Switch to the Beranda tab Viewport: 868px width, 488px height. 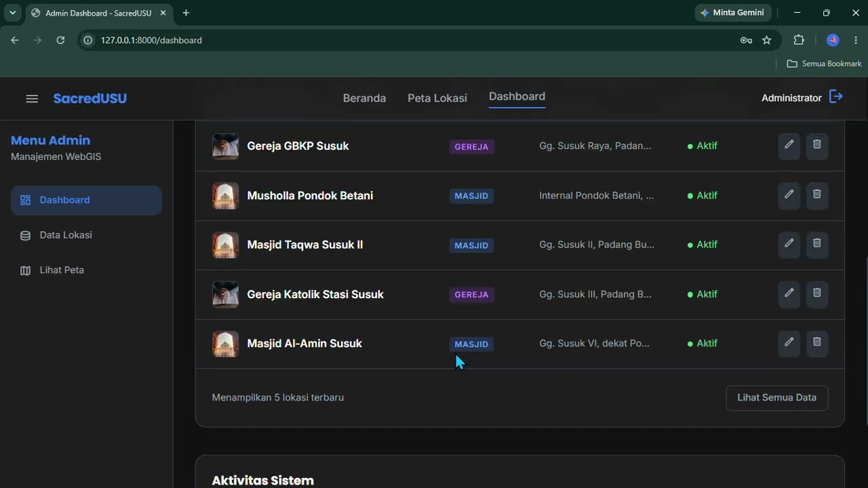click(364, 98)
